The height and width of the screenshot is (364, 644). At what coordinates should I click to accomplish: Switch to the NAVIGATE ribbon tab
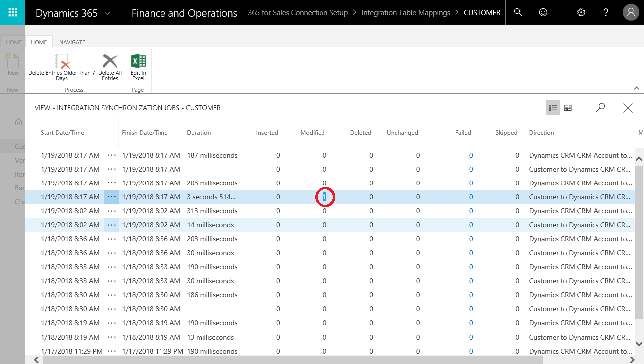[72, 42]
